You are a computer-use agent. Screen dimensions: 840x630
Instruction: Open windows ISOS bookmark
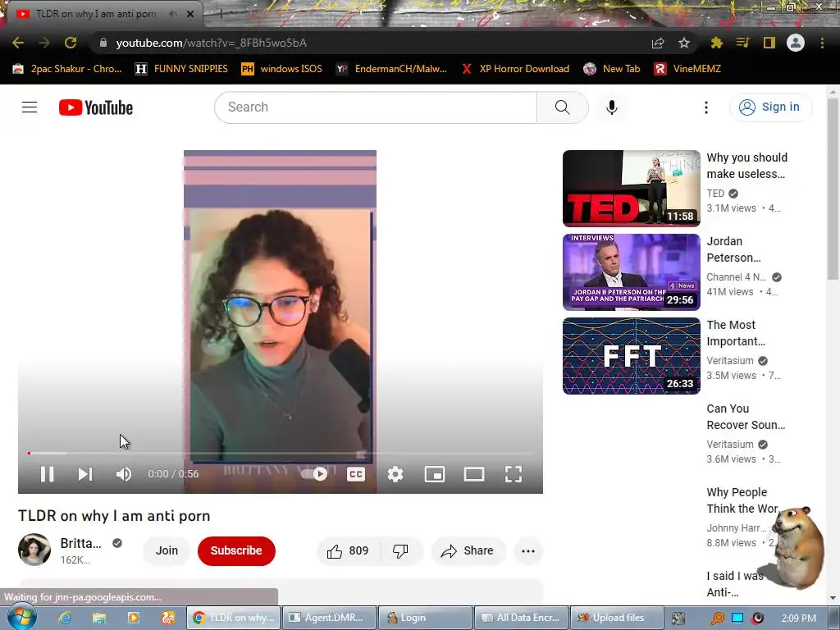pos(282,69)
